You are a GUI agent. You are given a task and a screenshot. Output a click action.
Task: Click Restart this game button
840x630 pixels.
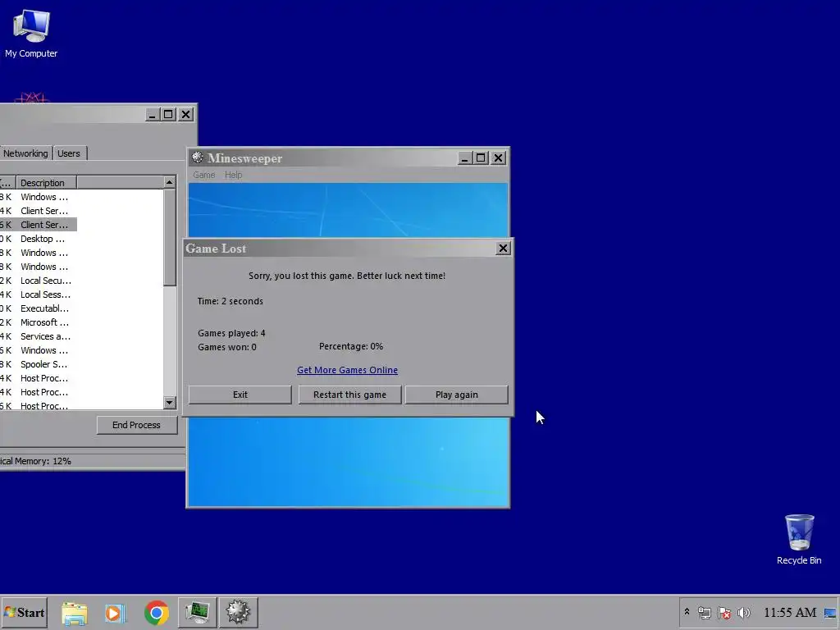coord(349,395)
